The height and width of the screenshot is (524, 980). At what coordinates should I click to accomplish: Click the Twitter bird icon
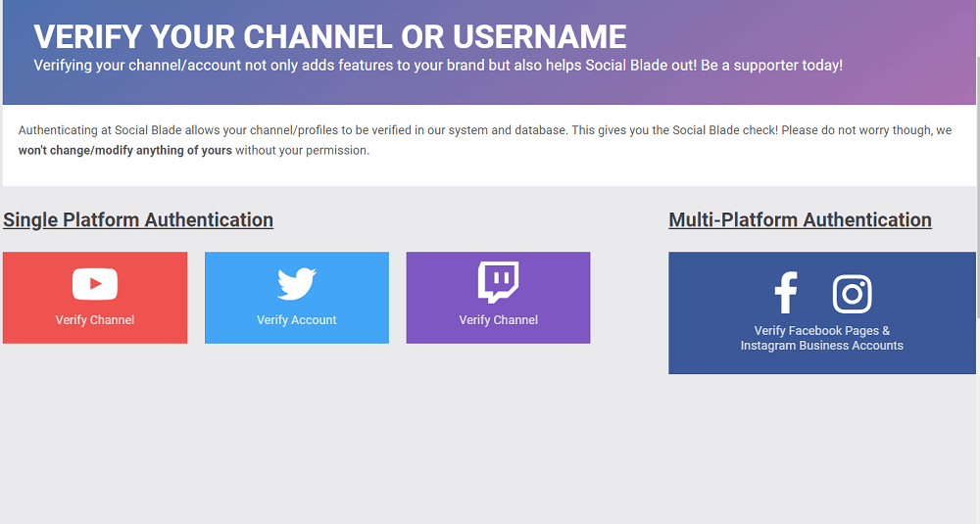pos(297,283)
